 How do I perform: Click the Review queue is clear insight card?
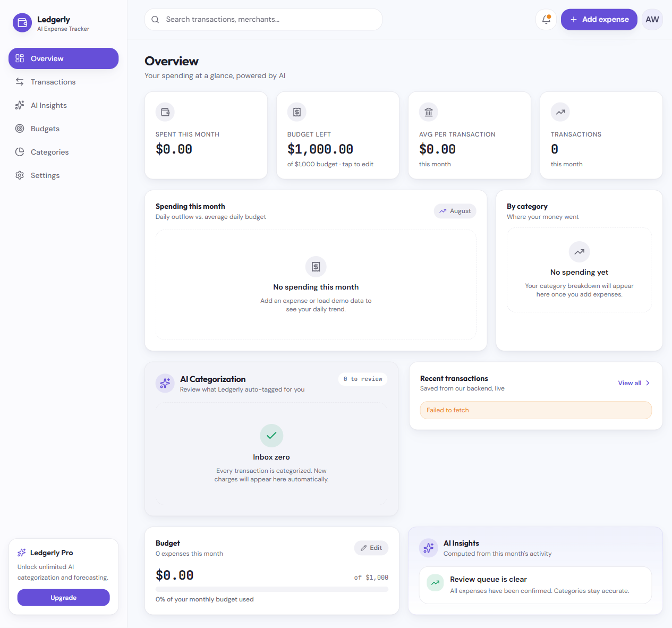tap(535, 585)
